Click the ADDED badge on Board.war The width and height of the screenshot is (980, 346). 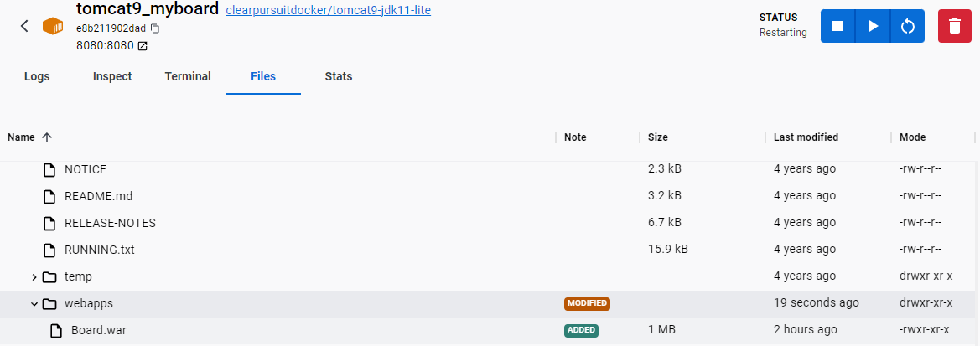(581, 330)
